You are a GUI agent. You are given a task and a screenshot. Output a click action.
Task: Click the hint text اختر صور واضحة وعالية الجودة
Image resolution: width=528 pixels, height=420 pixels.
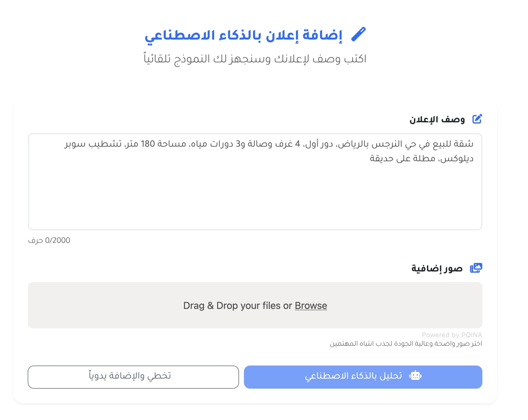(406, 344)
